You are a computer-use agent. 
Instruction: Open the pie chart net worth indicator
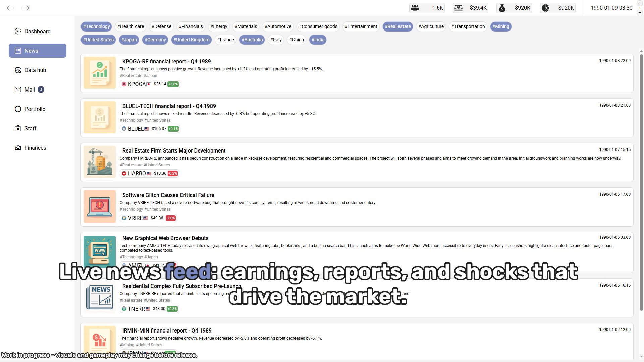pos(557,8)
